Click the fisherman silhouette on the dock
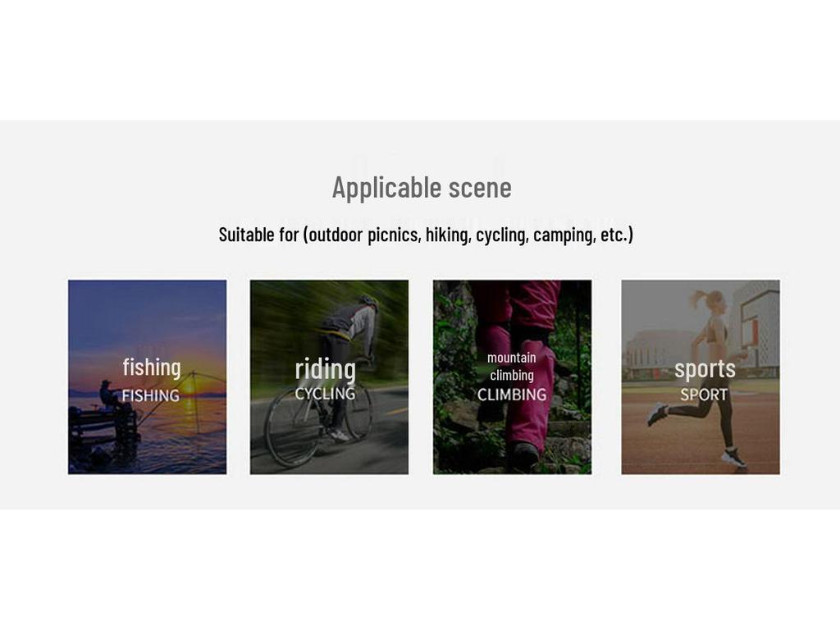 (110, 395)
